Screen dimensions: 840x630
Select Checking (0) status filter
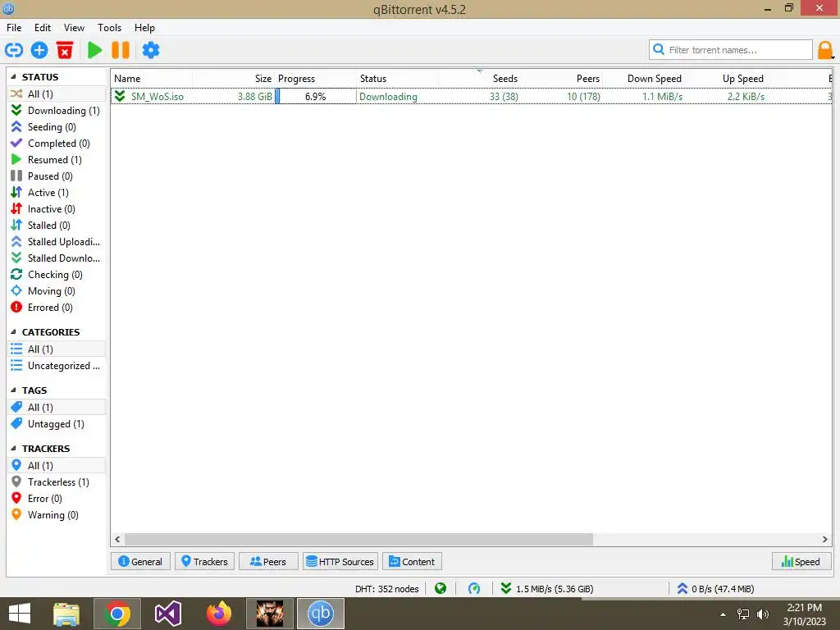tap(57, 275)
